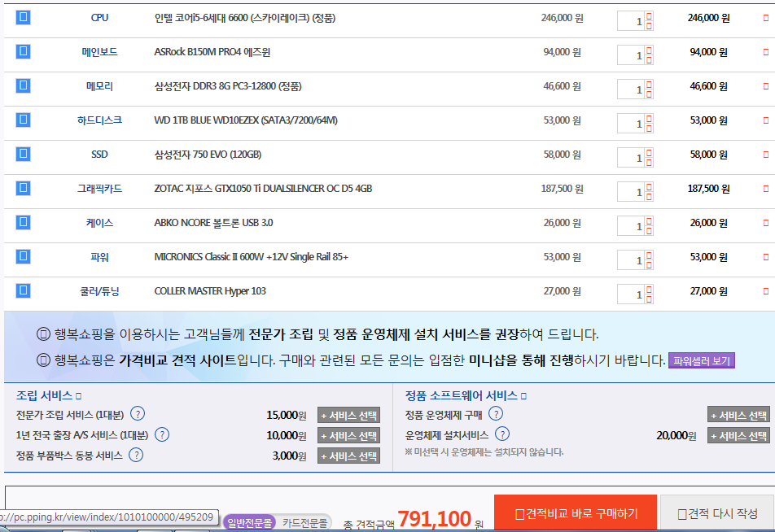Decrease 하드디스크 quantity with down arrow
The width and height of the screenshot is (775, 532).
coord(649,128)
